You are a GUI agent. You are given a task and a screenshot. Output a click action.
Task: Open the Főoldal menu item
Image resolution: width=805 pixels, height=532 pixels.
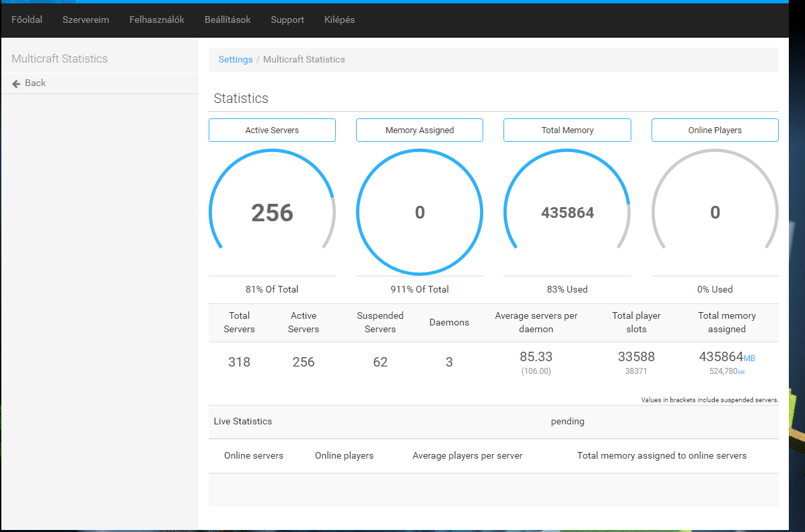click(x=27, y=20)
